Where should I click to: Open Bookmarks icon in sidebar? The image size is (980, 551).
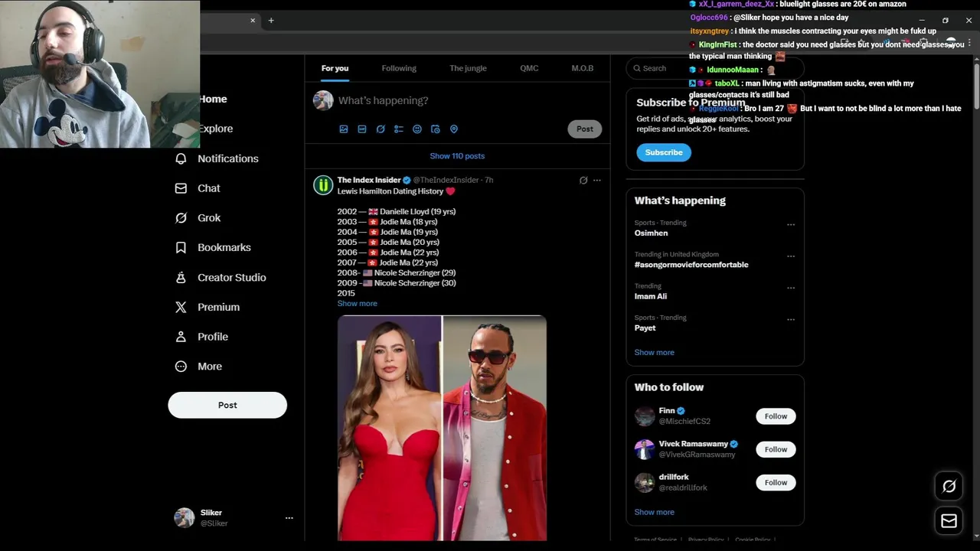tap(181, 247)
